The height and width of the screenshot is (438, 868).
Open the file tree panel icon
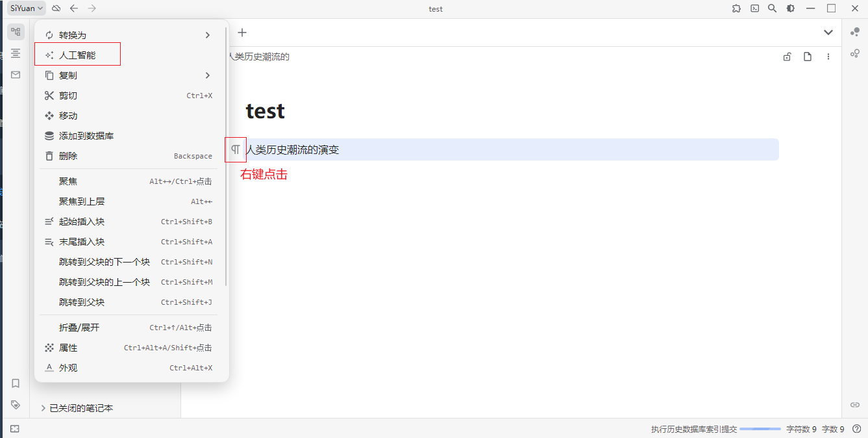coord(16,32)
